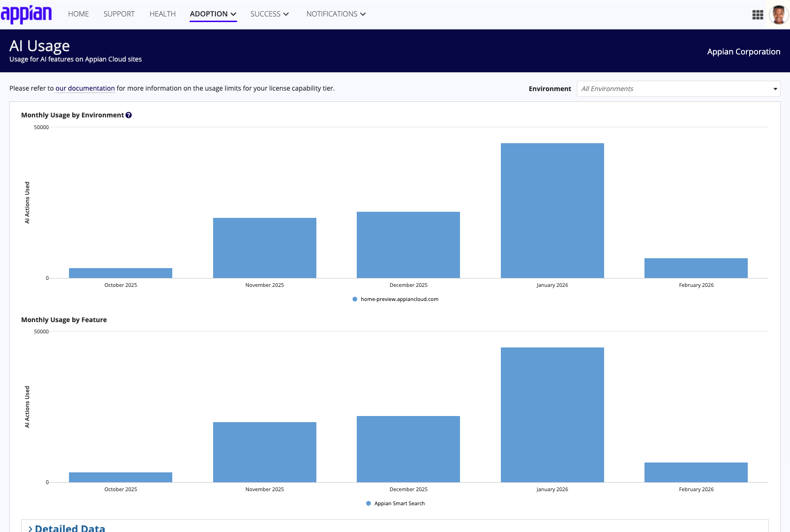Open the Support tab
The width and height of the screenshot is (790, 532).
(119, 14)
